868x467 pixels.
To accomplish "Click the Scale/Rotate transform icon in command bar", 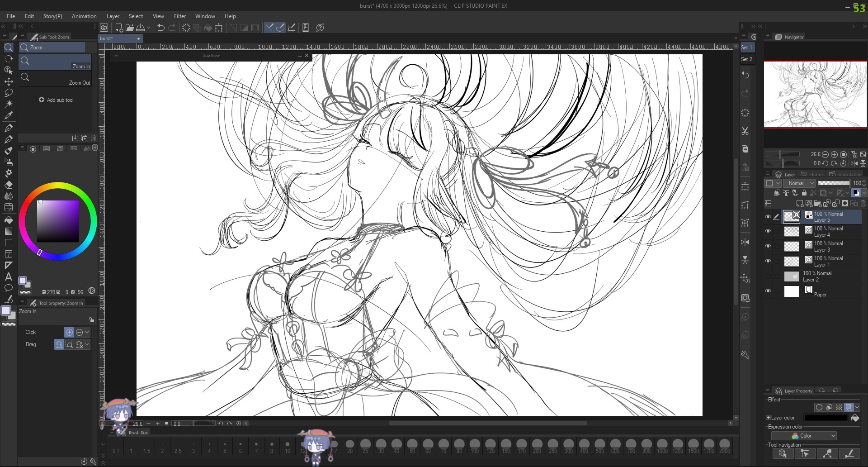I will 219,28.
